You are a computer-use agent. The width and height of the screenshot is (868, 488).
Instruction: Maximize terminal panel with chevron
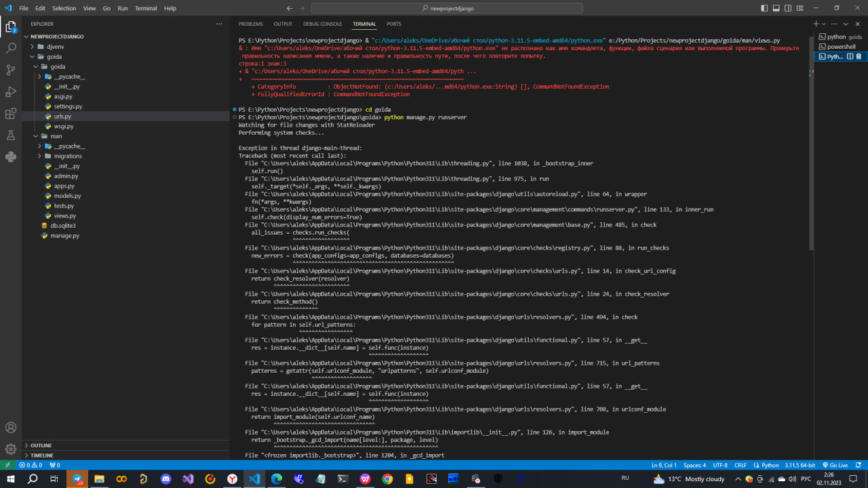[x=846, y=24]
